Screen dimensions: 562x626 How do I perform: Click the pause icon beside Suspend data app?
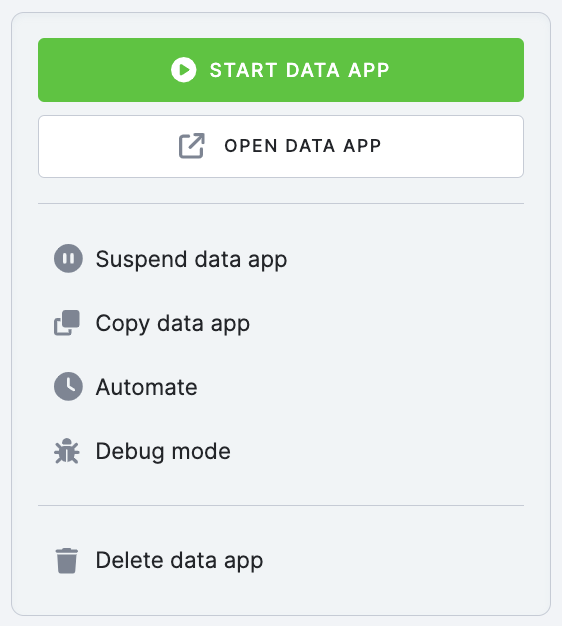click(68, 258)
